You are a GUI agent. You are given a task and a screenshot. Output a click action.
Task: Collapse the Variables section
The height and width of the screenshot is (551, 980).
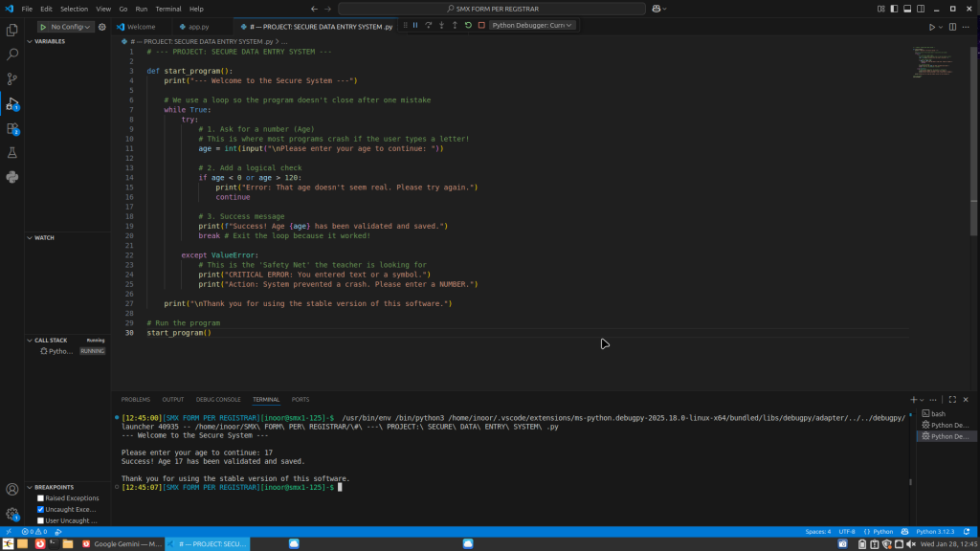point(50,42)
